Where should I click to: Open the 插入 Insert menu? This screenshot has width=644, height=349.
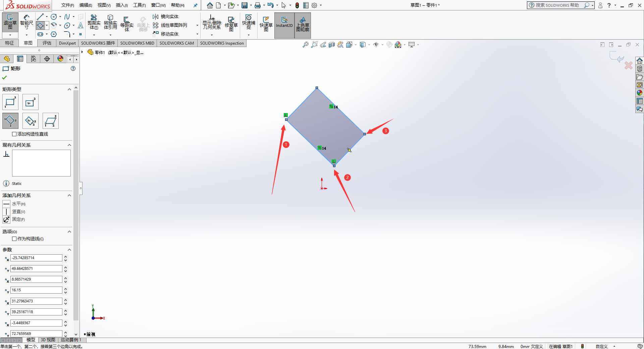[122, 5]
